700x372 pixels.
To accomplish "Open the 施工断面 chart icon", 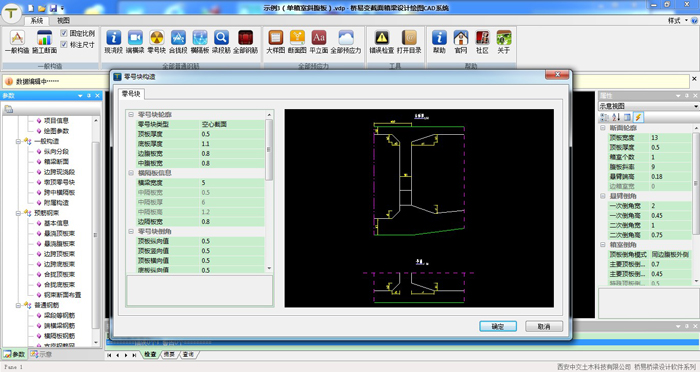I will (x=44, y=38).
